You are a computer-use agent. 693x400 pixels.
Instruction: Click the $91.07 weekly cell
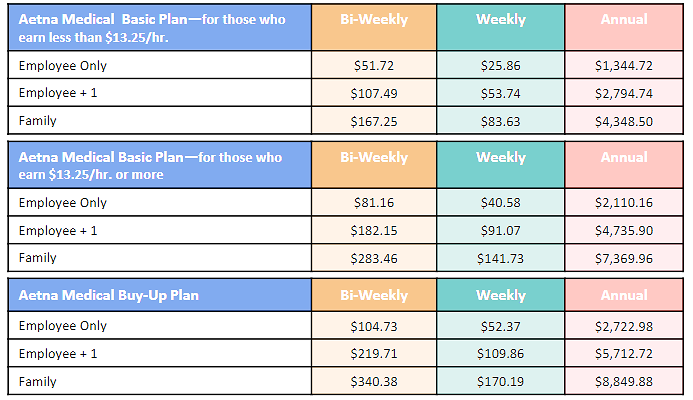500,231
